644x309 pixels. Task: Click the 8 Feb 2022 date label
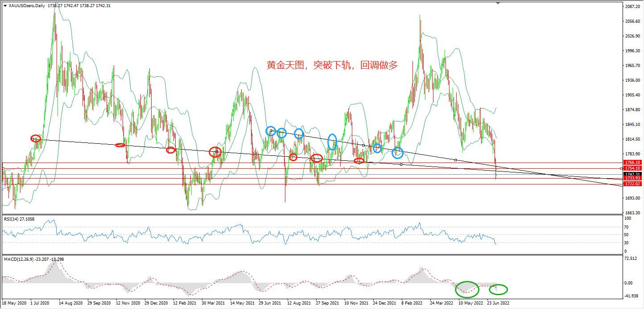coord(412,302)
